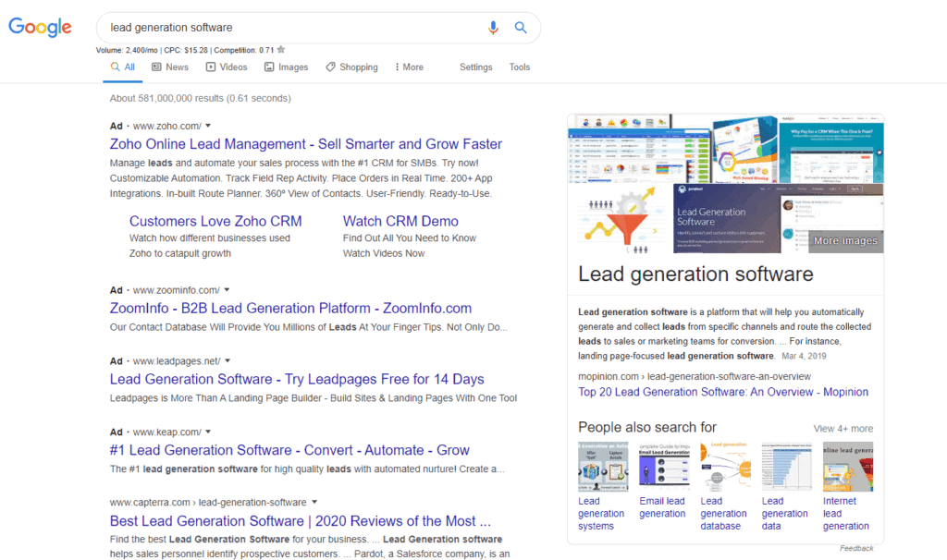Click the About 581,000,000 results text
Viewport: 947px width, 560px height.
[201, 98]
